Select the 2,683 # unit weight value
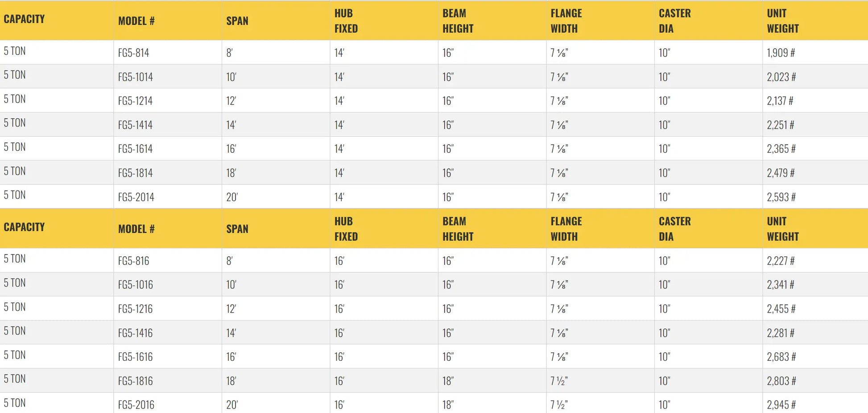The width and height of the screenshot is (868, 413). point(781,357)
